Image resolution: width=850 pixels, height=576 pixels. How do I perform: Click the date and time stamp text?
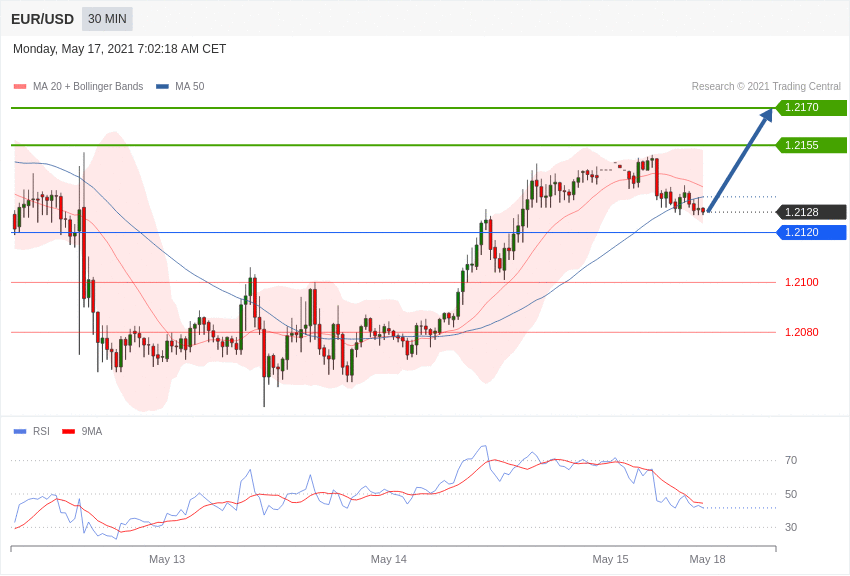(119, 49)
